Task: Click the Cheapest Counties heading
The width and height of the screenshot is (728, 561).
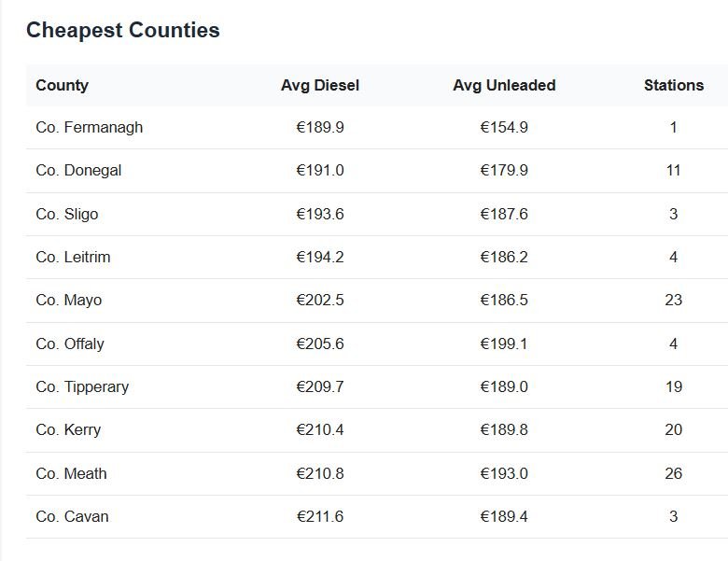Action: (x=123, y=30)
